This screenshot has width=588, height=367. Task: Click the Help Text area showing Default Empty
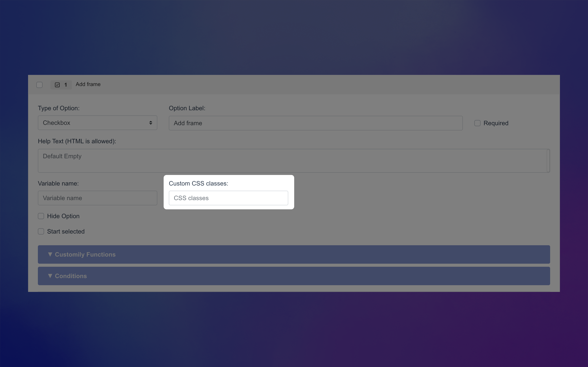[293, 161]
